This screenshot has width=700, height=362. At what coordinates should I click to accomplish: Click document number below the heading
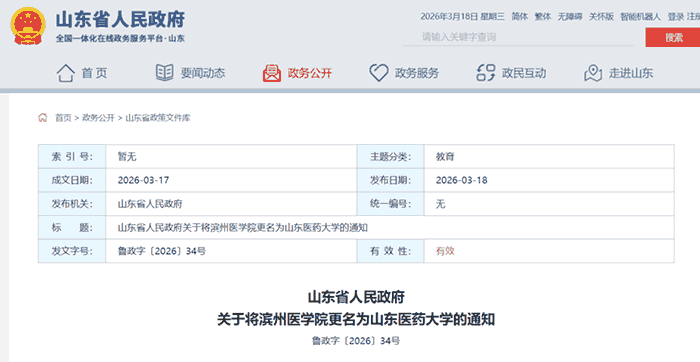click(356, 341)
